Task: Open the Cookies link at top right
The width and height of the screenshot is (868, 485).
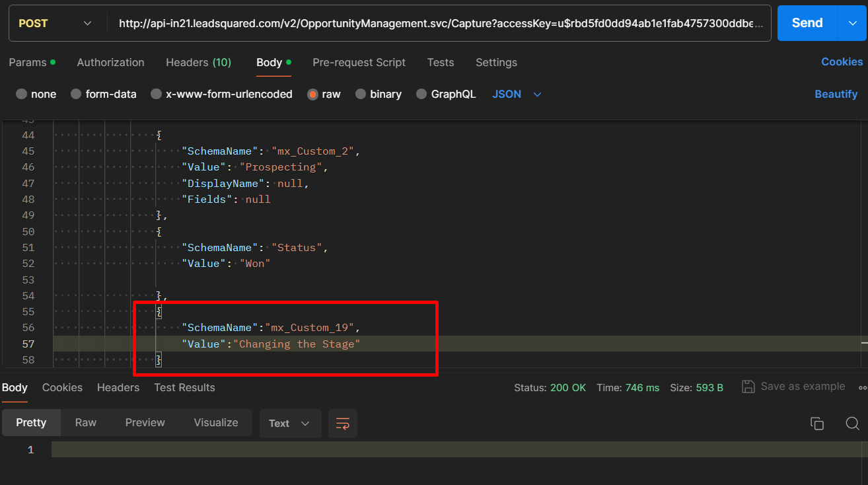Action: click(x=842, y=61)
